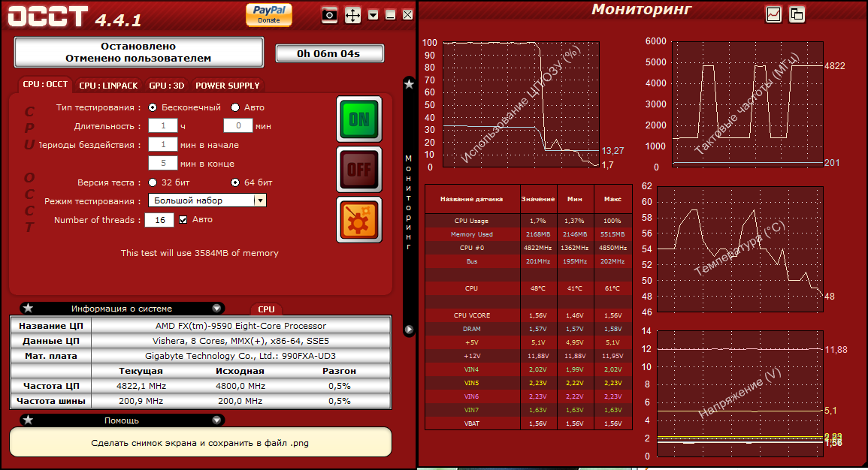The image size is (868, 470).
Task: Click the duration hours input field
Action: [163, 126]
